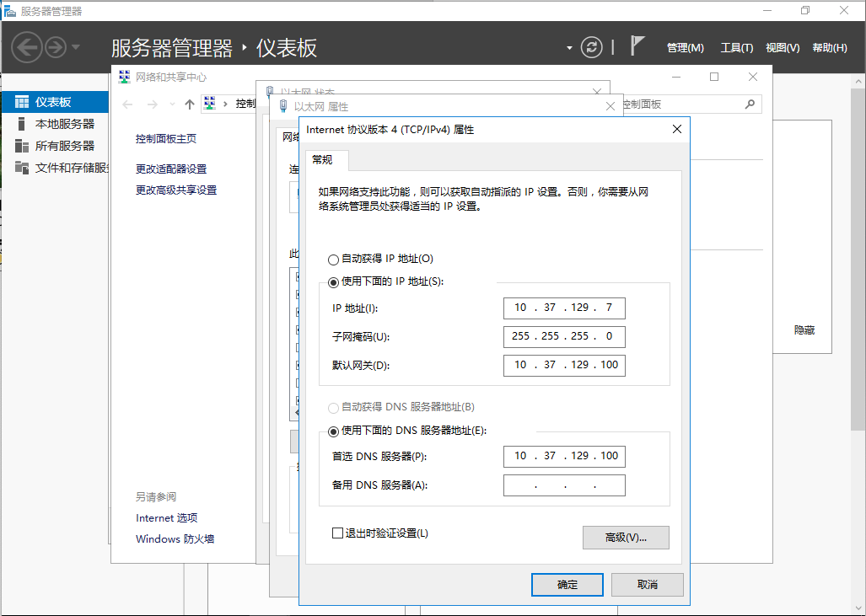Open 控制面板主页 link
This screenshot has height=616, width=866.
[x=165, y=138]
